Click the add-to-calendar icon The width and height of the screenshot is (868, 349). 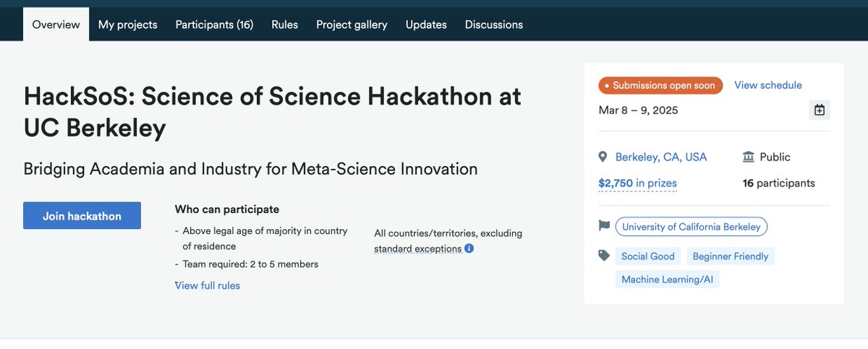pyautogui.click(x=820, y=110)
